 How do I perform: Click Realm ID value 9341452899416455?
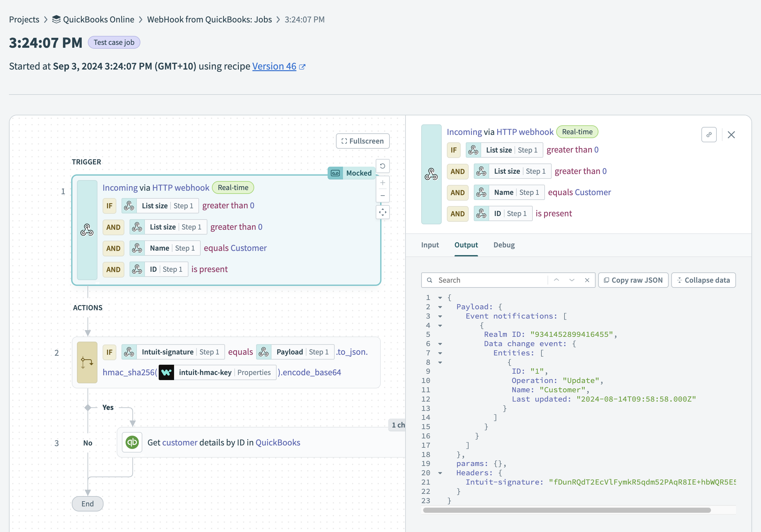click(x=572, y=335)
